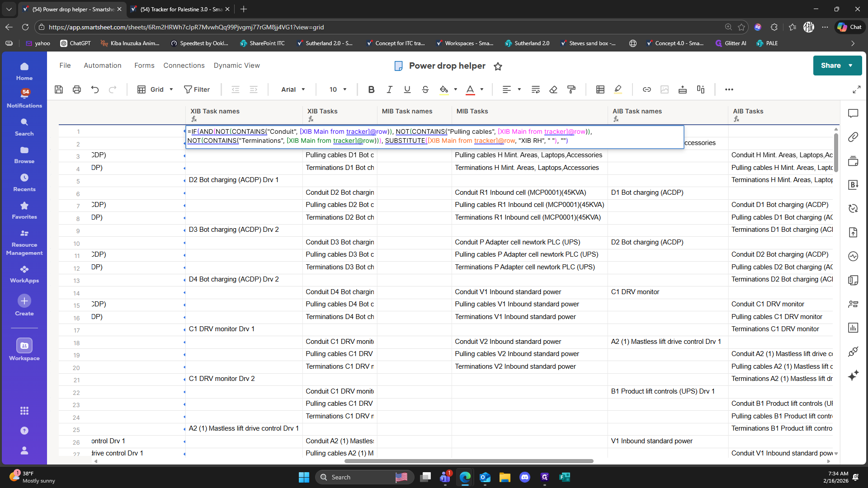Screen dimensions: 868x488
Task: Open the Grid view dropdown
Action: click(156, 89)
